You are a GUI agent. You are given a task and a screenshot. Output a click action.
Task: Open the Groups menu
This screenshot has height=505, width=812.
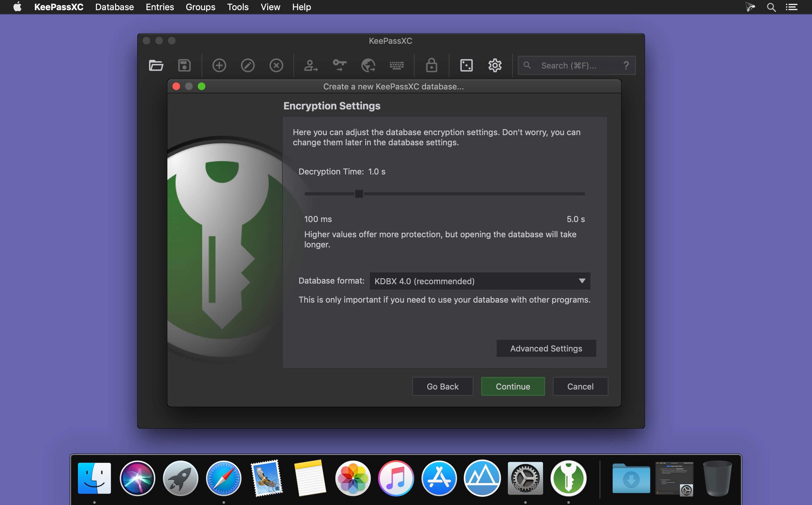(x=201, y=7)
